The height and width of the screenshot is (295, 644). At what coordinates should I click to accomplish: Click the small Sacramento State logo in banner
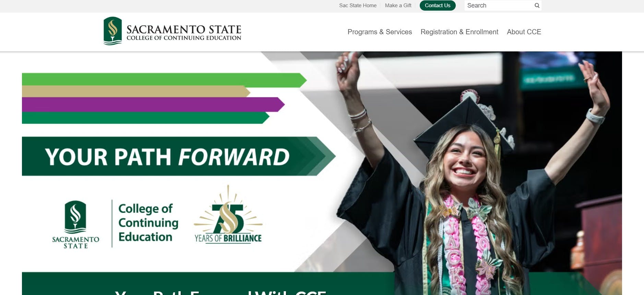[76, 224]
